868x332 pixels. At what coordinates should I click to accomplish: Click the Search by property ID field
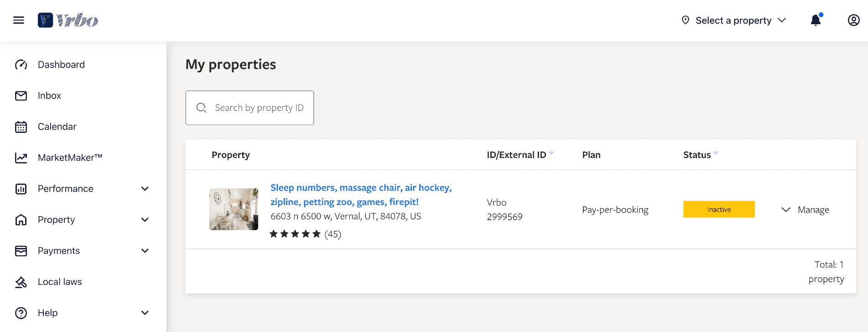point(259,108)
